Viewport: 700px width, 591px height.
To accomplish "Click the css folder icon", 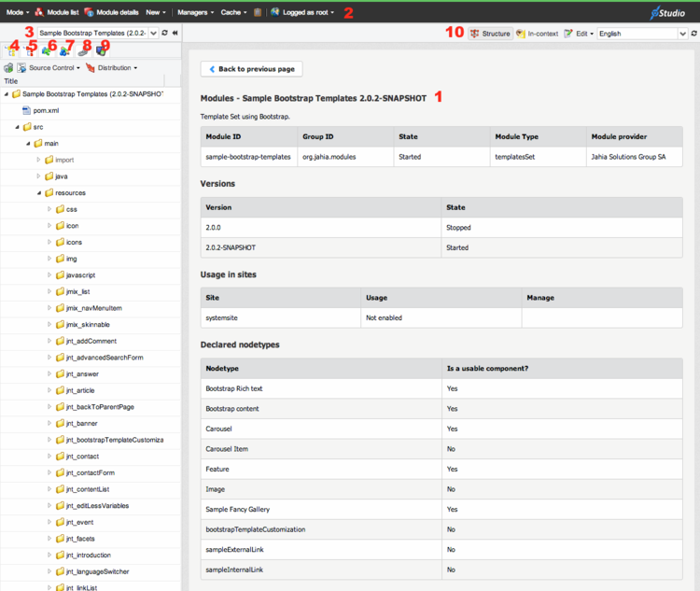I will pos(60,209).
